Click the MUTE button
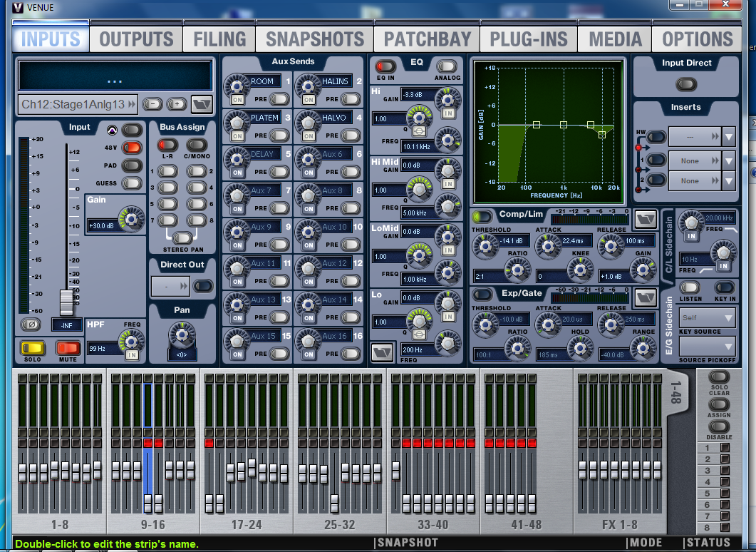Image resolution: width=756 pixels, height=552 pixels. point(68,347)
